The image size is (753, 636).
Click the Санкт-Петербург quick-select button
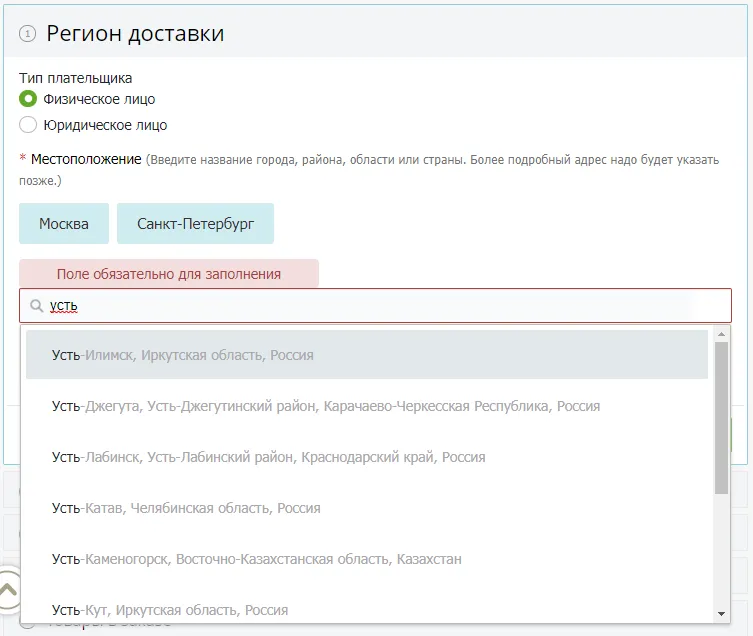coord(195,224)
